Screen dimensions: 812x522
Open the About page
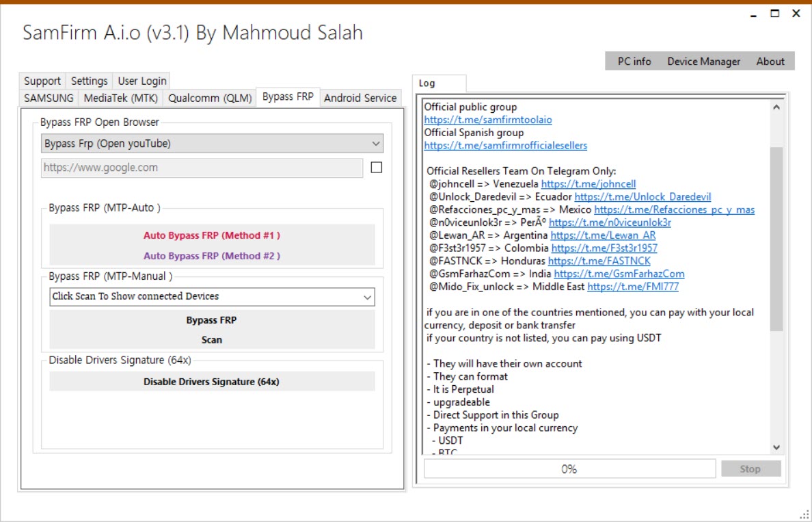pos(770,61)
